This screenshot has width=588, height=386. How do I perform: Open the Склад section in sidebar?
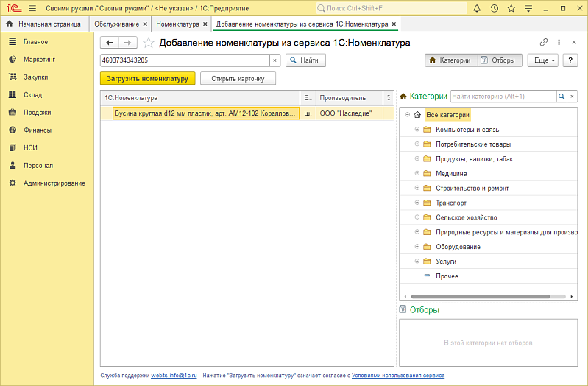[x=32, y=95]
